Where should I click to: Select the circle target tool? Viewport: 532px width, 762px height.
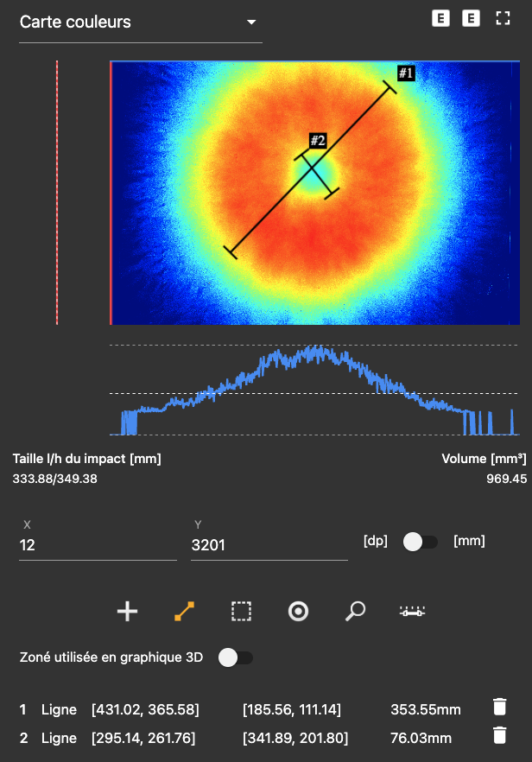(298, 612)
